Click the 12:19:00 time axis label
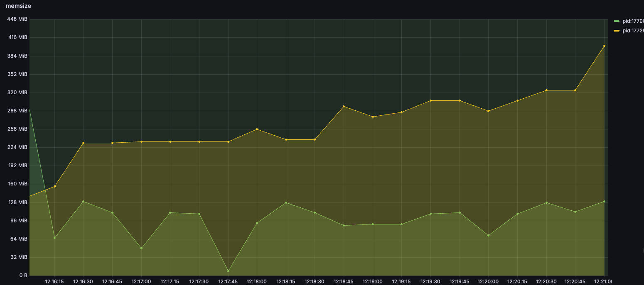Screen dimensions: 644x285 (373, 281)
